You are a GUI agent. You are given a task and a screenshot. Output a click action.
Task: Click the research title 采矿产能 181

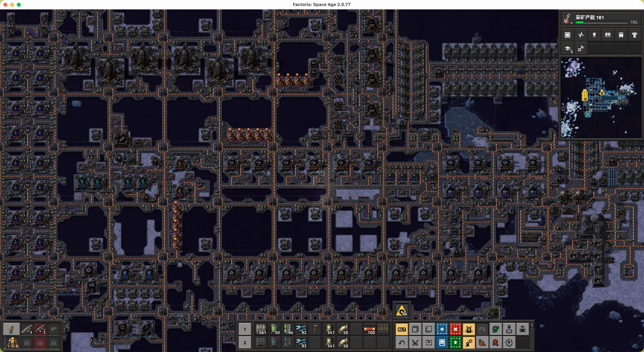[589, 17]
